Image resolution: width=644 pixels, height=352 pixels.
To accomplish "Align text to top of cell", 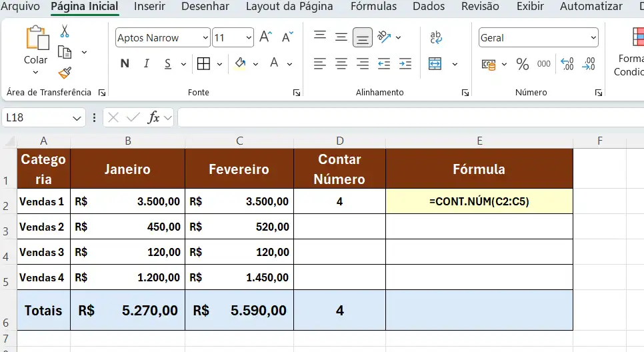I will [320, 36].
